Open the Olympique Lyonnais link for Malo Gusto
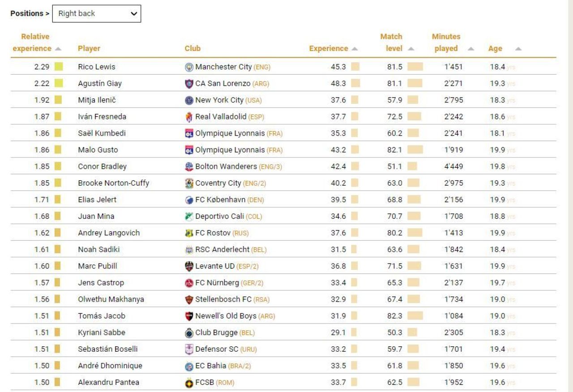573x392 pixels. point(230,150)
